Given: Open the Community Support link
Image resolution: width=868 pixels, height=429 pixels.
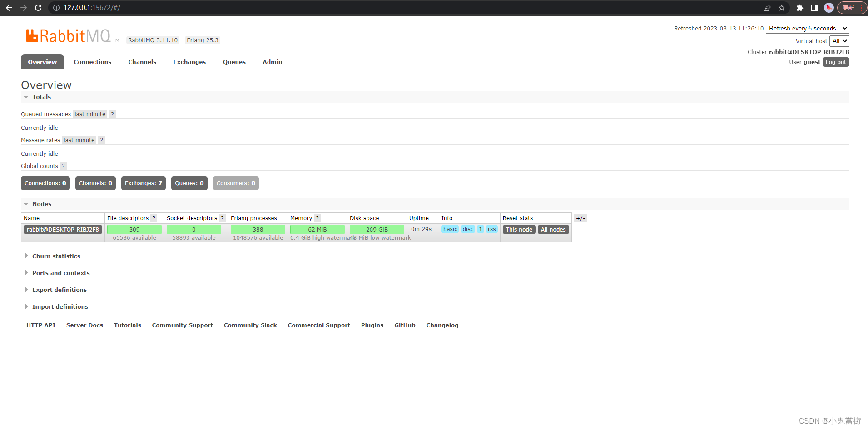Looking at the screenshot, I should tap(183, 325).
